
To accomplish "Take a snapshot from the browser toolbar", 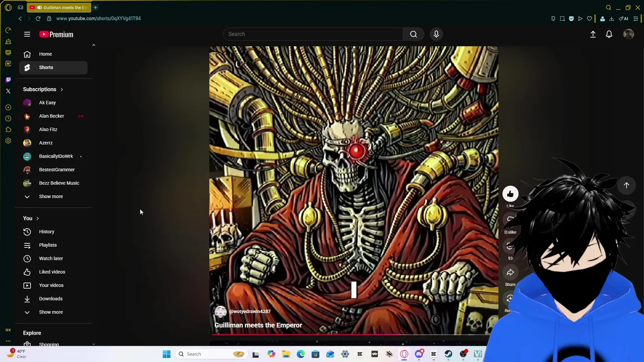I will click(x=562, y=19).
